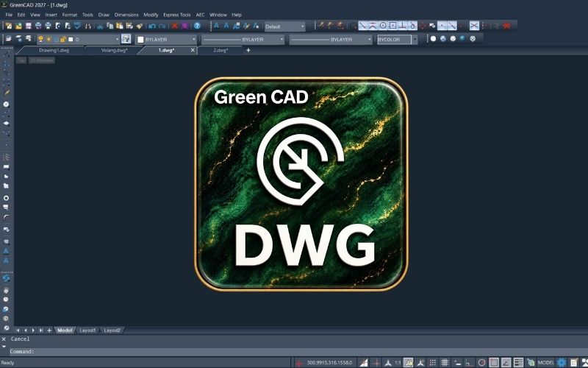The width and height of the screenshot is (588, 368).
Task: Click the BYCOLOR plot style field
Action: click(x=395, y=39)
